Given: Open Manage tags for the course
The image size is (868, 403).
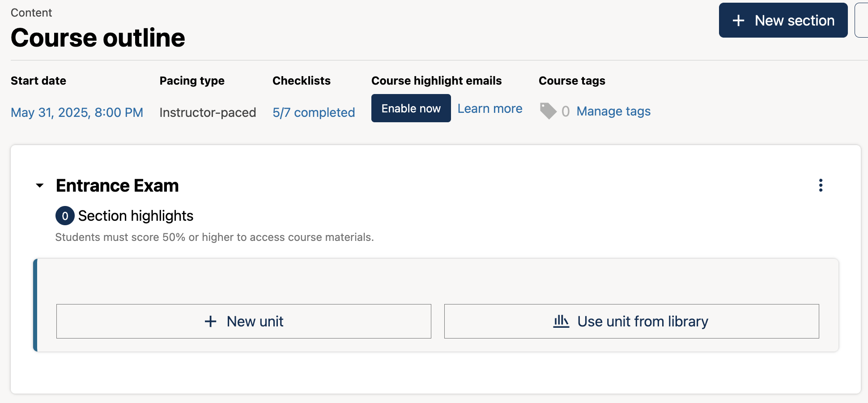Looking at the screenshot, I should (613, 111).
